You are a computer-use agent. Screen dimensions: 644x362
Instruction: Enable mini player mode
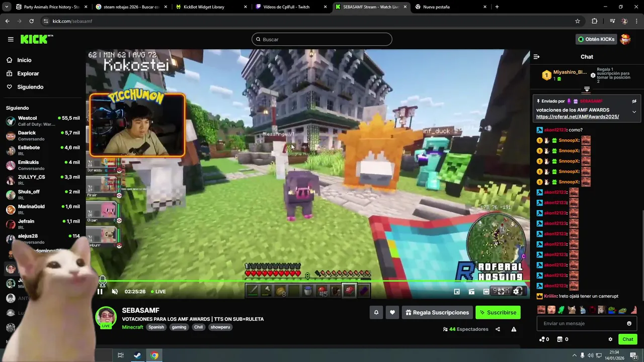point(457,292)
